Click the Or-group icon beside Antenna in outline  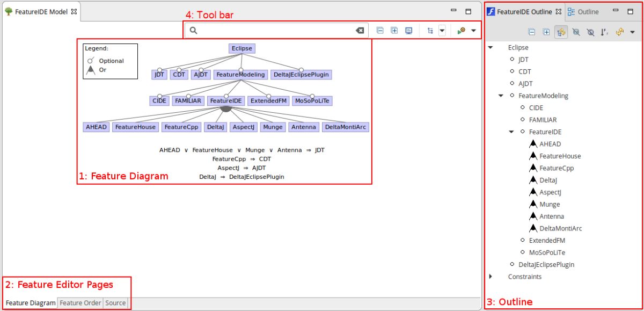coord(533,216)
